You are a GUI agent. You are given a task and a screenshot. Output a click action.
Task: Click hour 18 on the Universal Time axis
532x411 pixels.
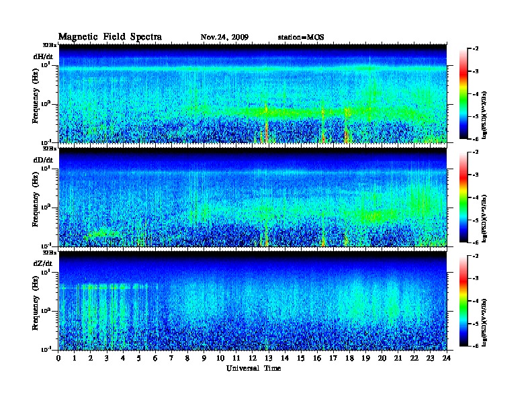tap(349, 358)
